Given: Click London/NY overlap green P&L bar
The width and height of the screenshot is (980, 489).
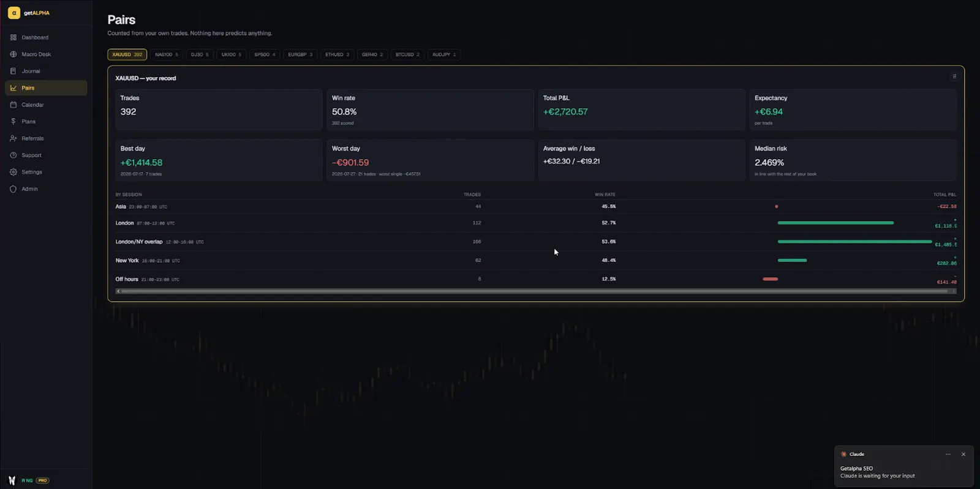Looking at the screenshot, I should [x=854, y=242].
